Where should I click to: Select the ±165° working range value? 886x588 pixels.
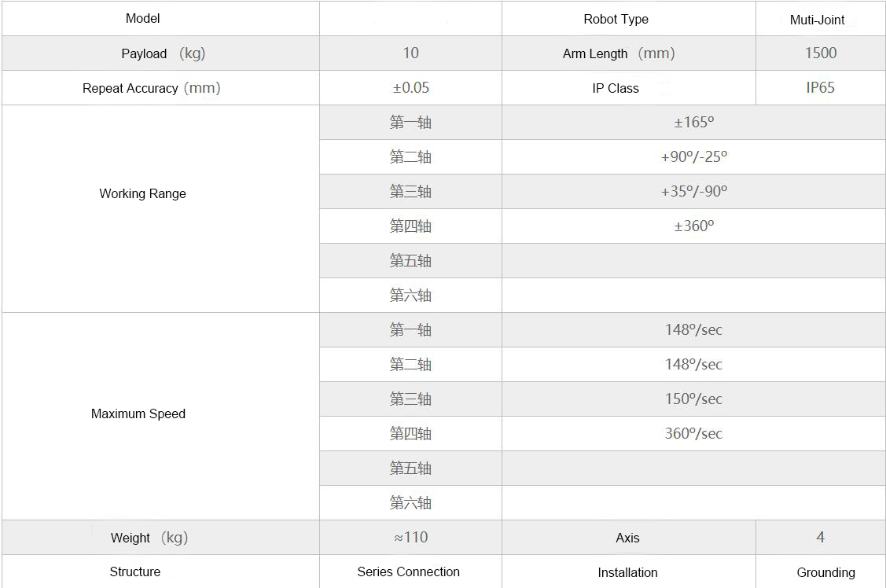point(693,122)
